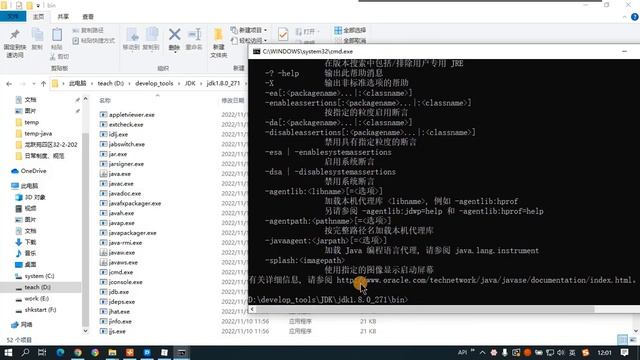Switch to the View ribbon tab
640x360 pixels.
88,16
